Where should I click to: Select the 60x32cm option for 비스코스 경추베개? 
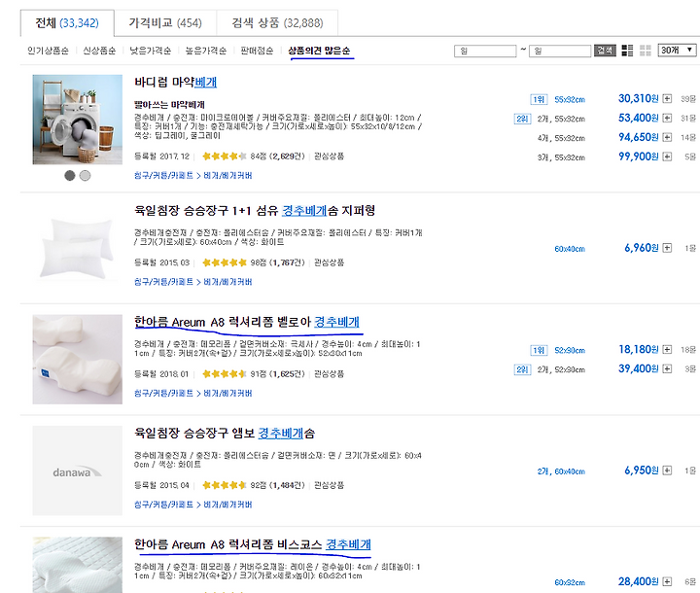click(569, 582)
